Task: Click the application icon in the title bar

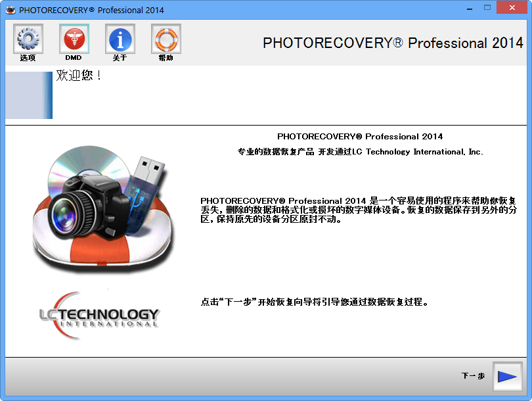Action: [x=10, y=9]
